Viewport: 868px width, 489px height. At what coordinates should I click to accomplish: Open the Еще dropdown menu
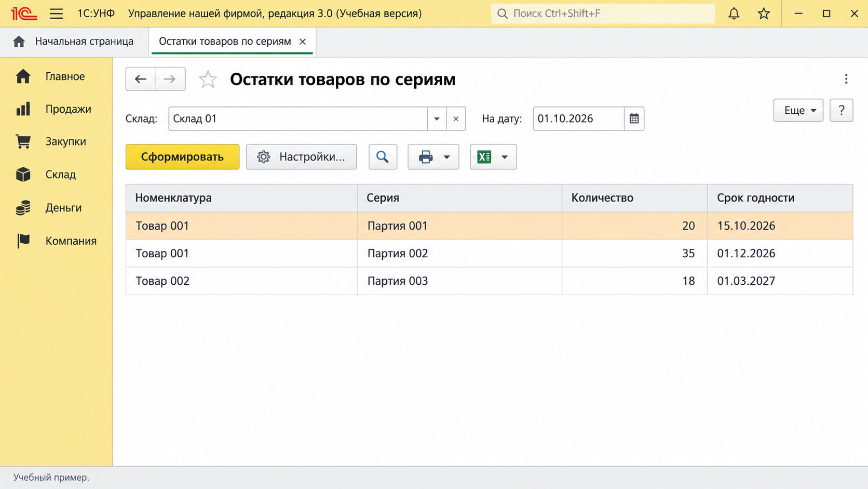(x=798, y=110)
